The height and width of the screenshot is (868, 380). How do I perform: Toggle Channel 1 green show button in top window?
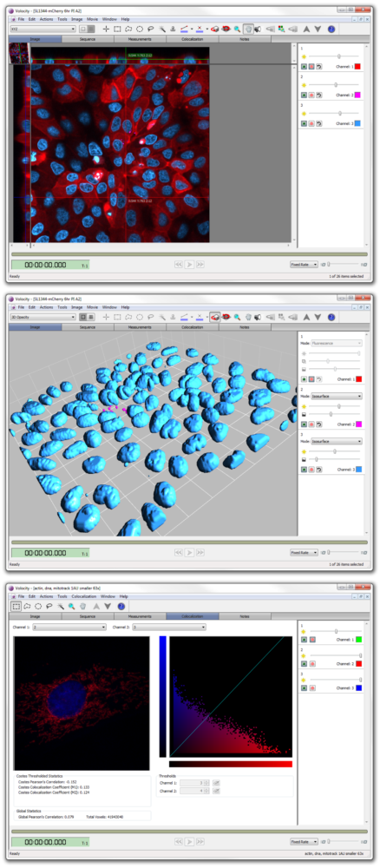304,67
